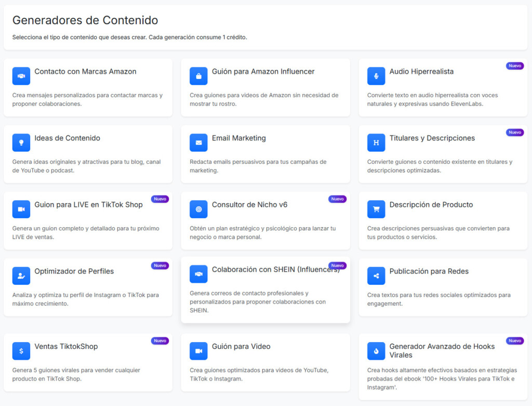Open the Colaboración con SHEIN generator card
This screenshot has height=406, width=532.
(265, 291)
